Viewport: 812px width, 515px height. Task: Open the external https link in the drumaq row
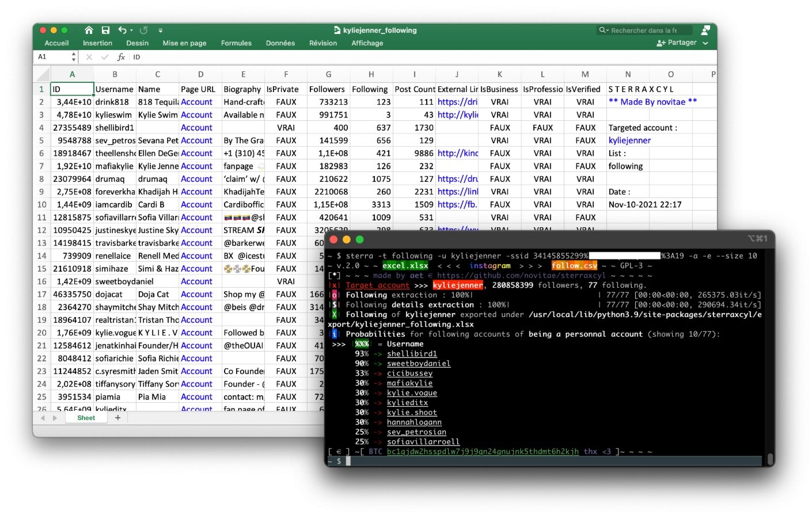click(x=458, y=179)
